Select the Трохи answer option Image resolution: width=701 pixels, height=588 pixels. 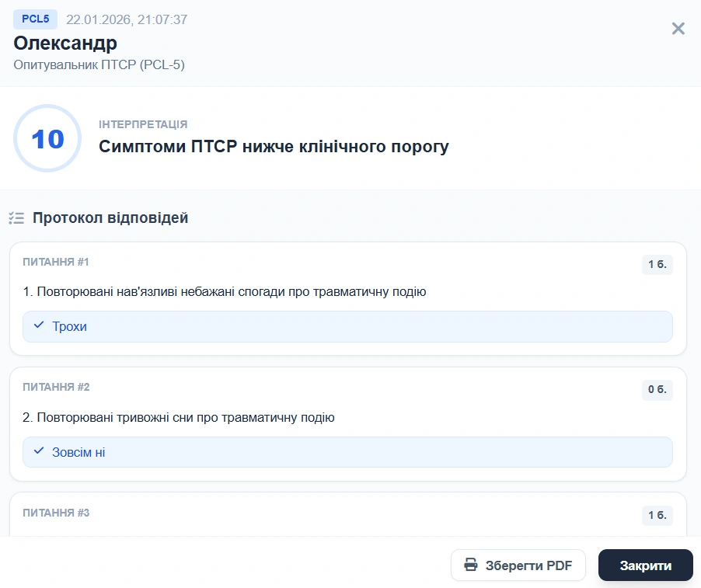point(350,326)
